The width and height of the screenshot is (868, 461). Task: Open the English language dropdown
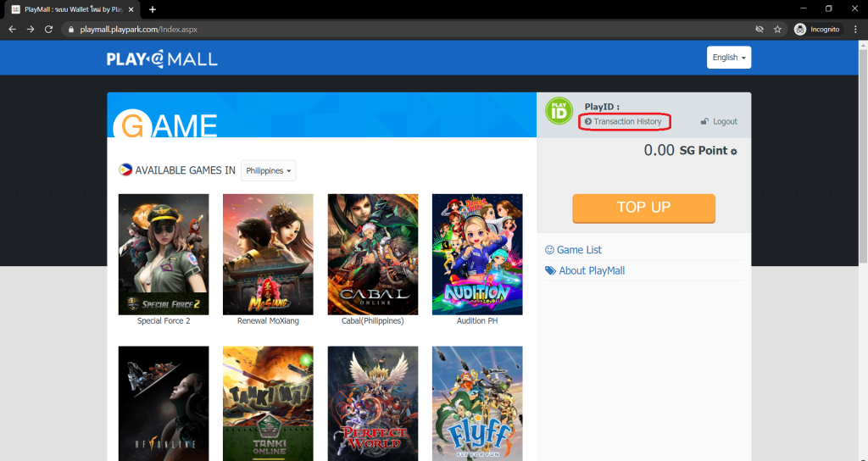tap(728, 58)
